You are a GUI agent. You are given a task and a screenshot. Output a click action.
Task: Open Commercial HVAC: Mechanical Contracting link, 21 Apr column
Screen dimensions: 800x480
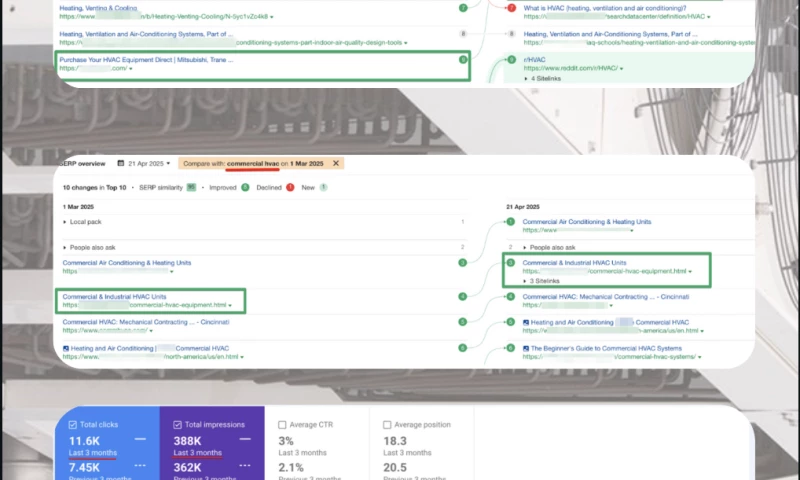click(606, 296)
